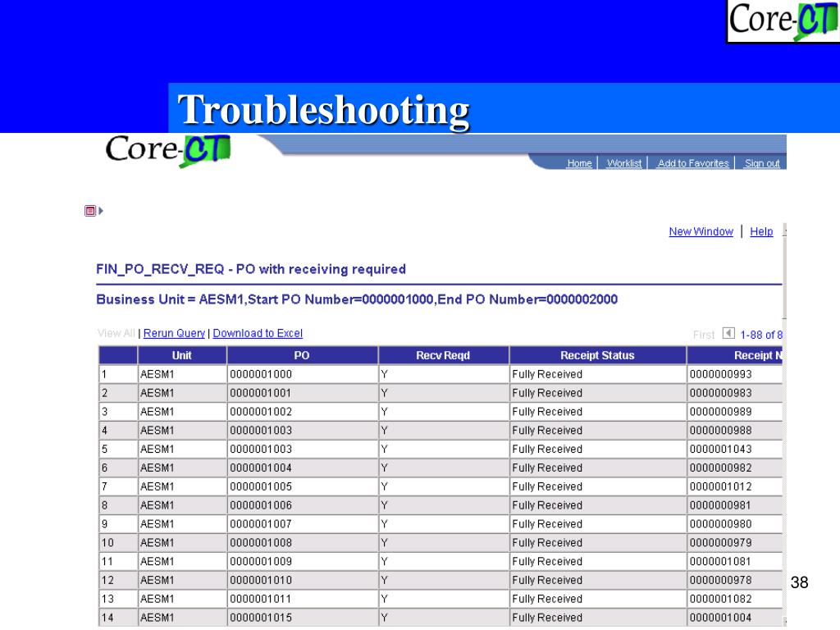Open the New Window link
The width and height of the screenshot is (840, 630).
701,231
